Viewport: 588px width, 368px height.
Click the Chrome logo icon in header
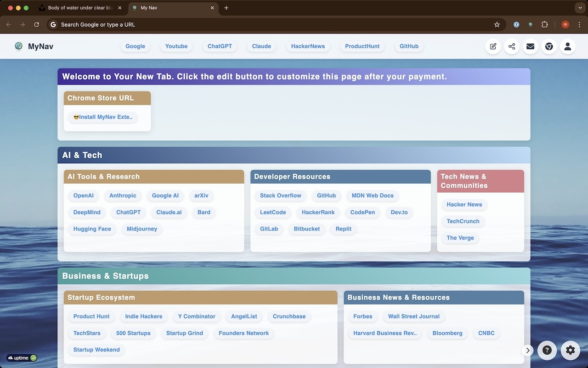549,46
